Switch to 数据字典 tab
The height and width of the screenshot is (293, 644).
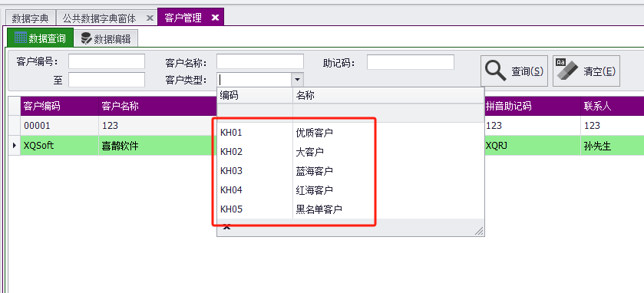coord(30,18)
